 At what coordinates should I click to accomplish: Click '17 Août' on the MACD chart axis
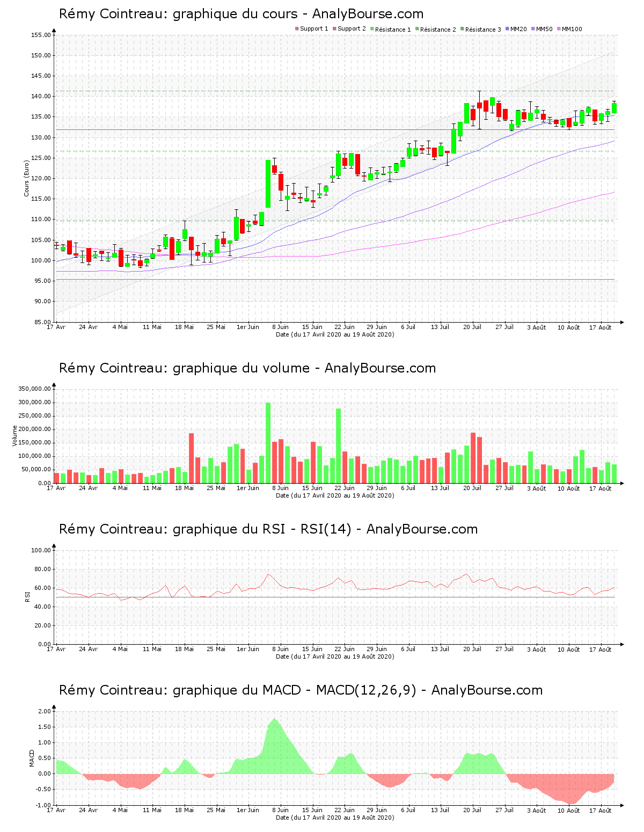[x=601, y=811]
